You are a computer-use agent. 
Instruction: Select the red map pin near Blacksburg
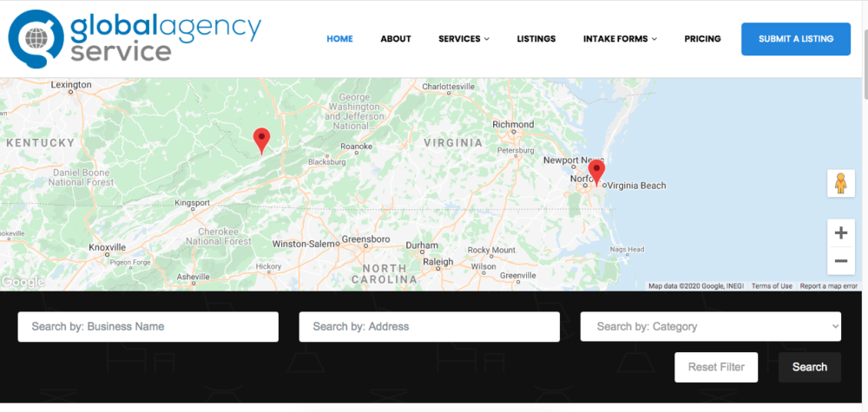tap(261, 141)
